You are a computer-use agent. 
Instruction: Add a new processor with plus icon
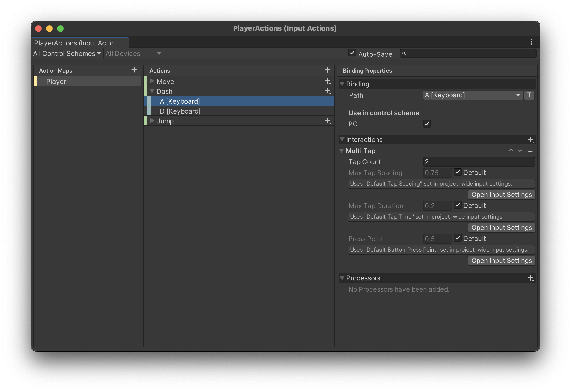pyautogui.click(x=530, y=278)
